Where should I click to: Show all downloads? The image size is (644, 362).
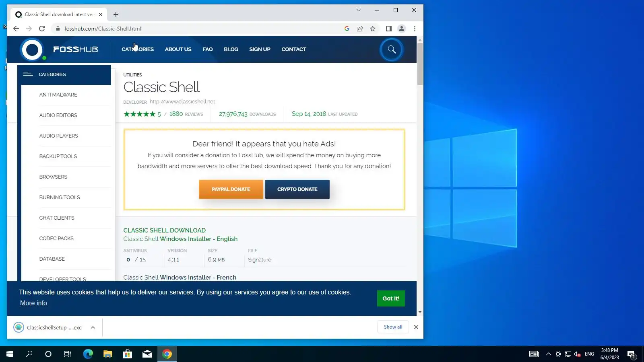click(x=393, y=327)
